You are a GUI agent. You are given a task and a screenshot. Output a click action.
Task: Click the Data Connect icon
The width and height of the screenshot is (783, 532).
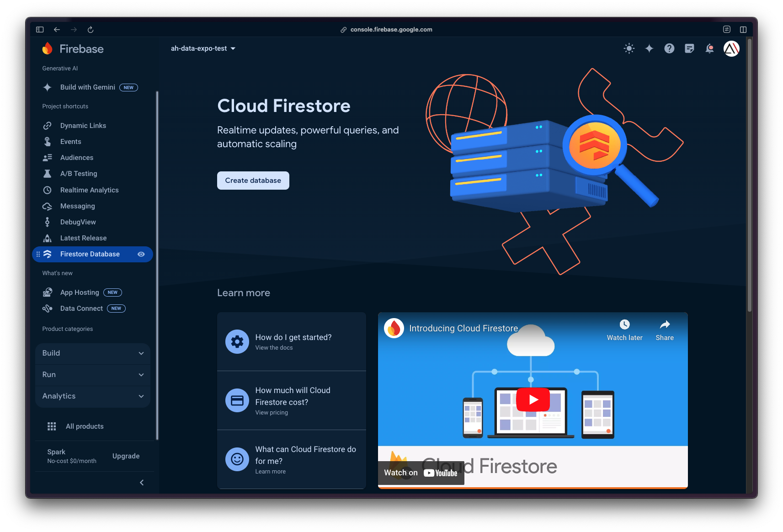tap(47, 309)
